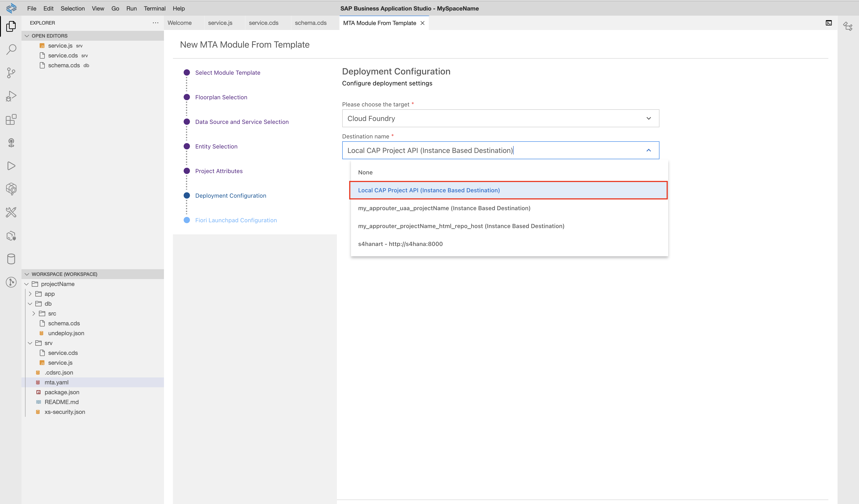Expand the src folder
The height and width of the screenshot is (504, 859).
coord(33,313)
